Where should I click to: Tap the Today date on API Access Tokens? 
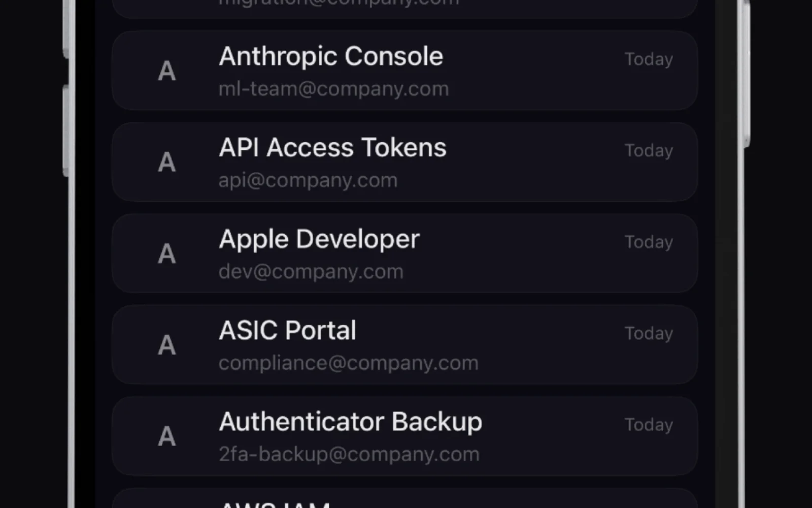(x=649, y=151)
